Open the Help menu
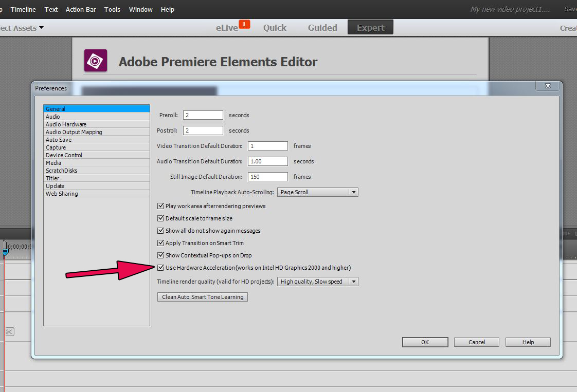This screenshot has height=392, width=577. click(168, 10)
